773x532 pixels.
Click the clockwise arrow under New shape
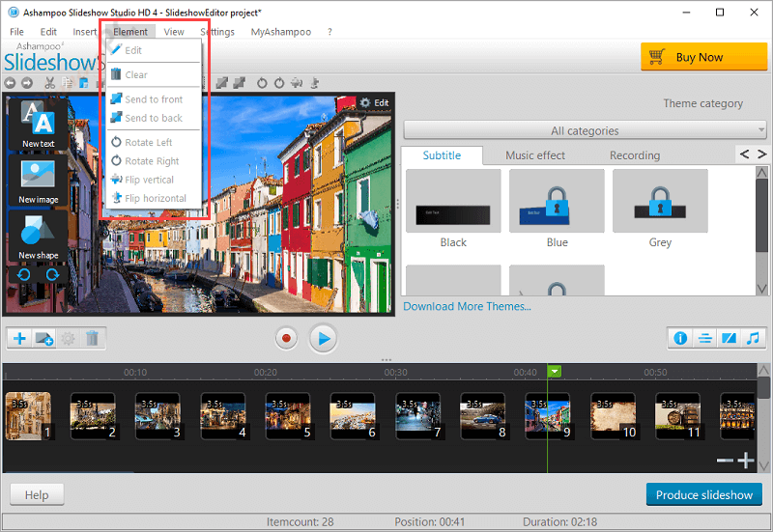click(52, 274)
